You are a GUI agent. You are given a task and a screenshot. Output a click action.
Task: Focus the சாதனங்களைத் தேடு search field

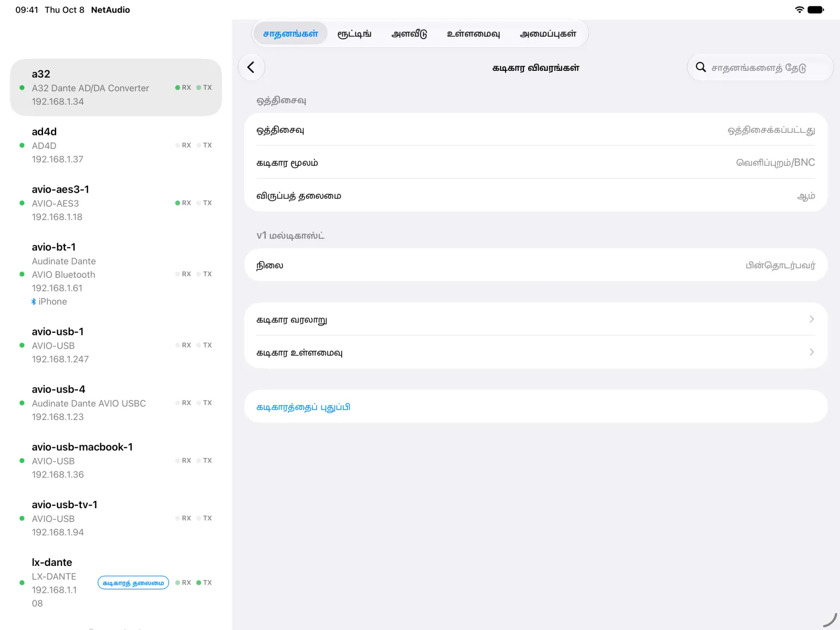[x=760, y=67]
